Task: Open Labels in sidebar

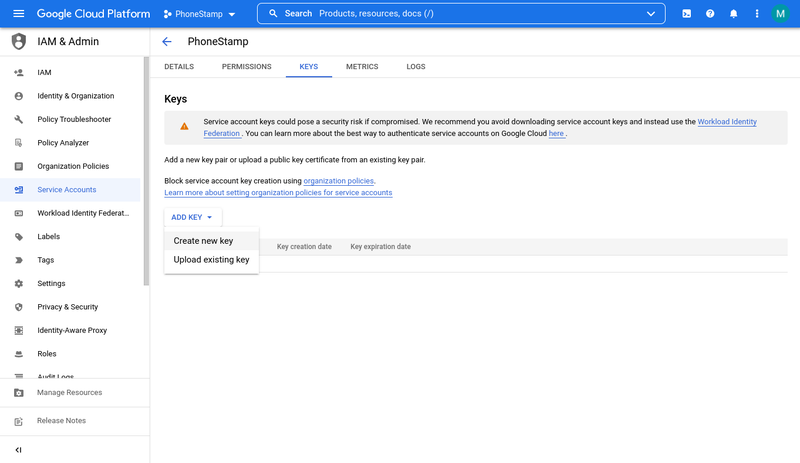Action: click(x=70, y=237)
